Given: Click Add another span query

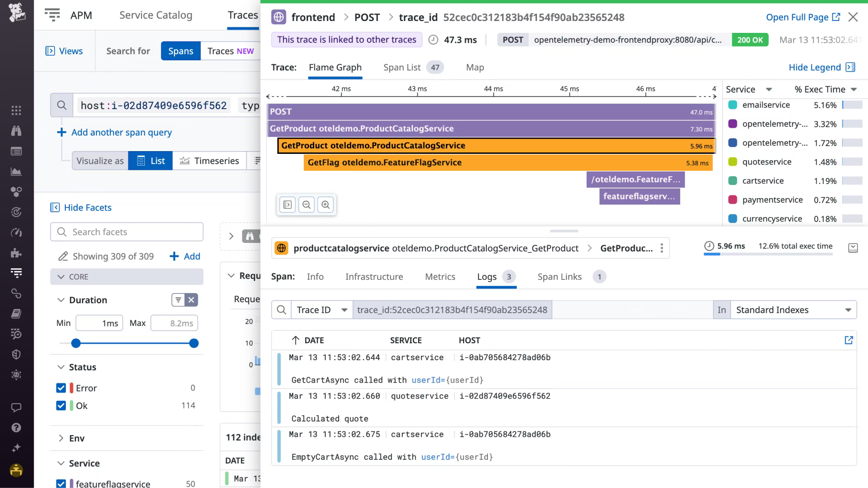Looking at the screenshot, I should [x=121, y=132].
